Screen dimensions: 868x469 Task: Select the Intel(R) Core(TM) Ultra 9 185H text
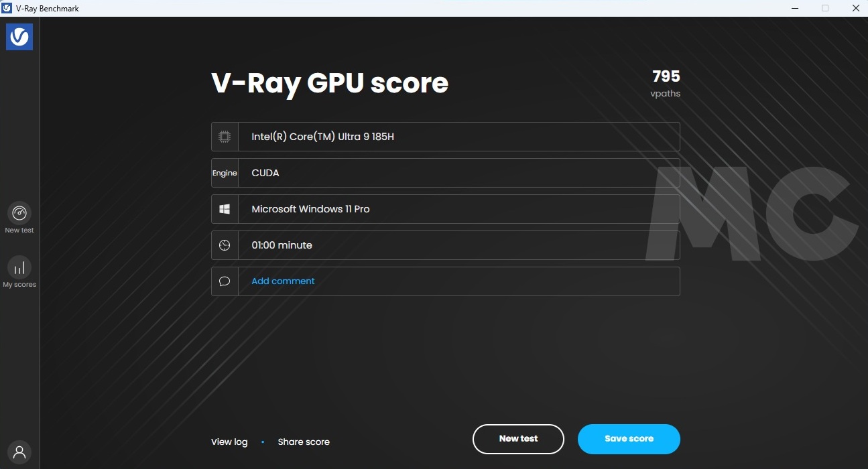(x=323, y=137)
